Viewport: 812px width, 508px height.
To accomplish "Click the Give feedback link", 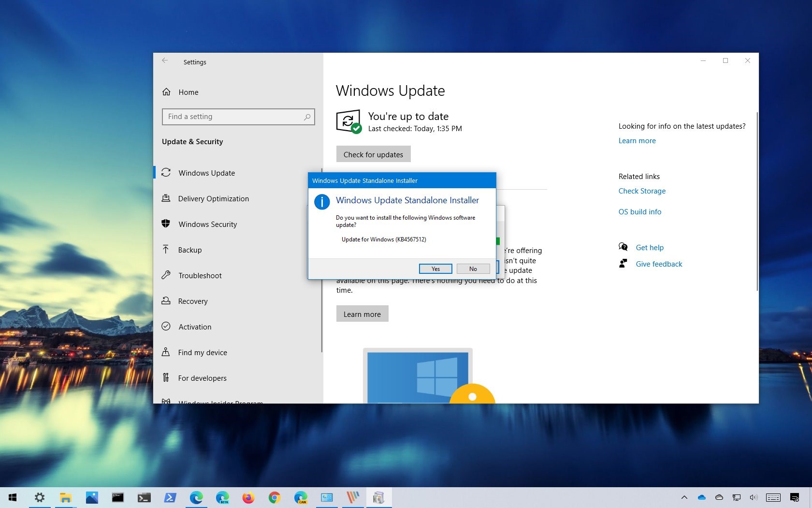I will (659, 264).
